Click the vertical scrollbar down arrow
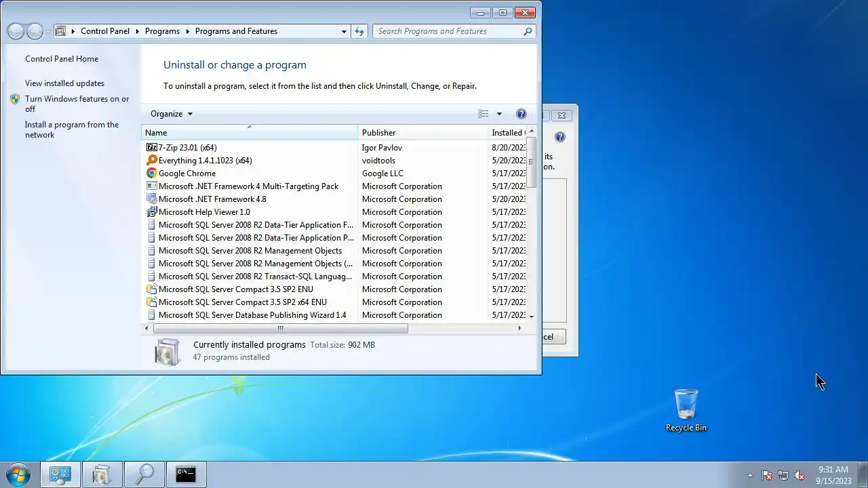Screen dimensions: 868x488 click(531, 317)
